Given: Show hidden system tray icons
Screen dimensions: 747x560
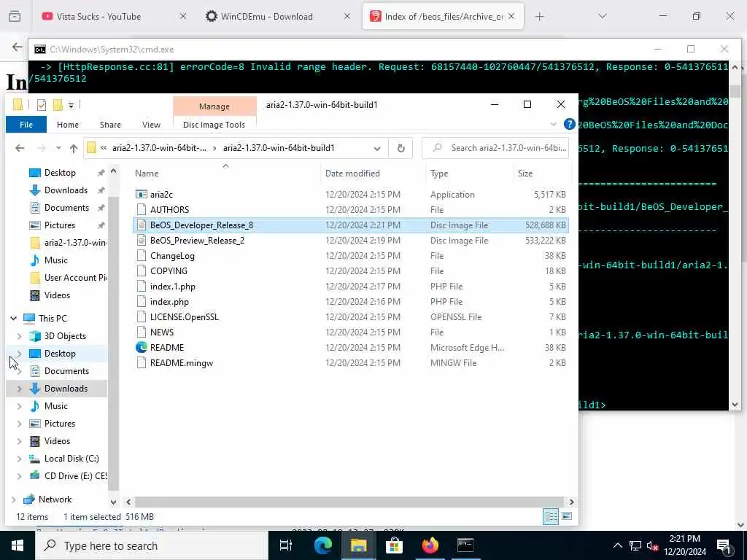Looking at the screenshot, I should tap(617, 545).
